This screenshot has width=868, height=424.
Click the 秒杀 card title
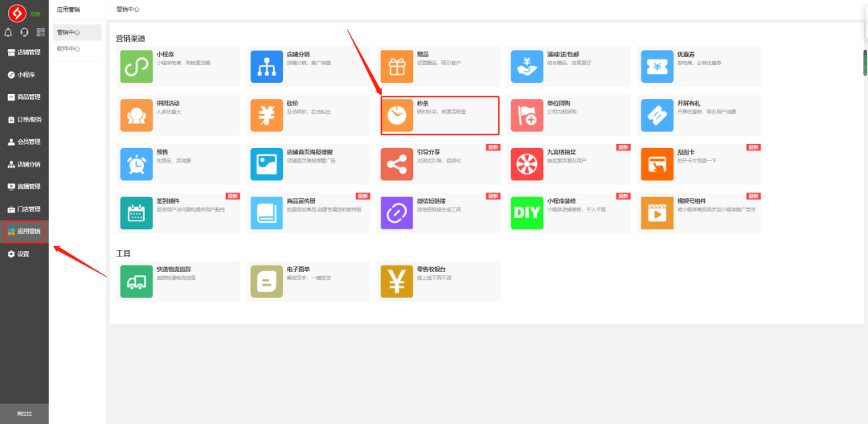423,104
